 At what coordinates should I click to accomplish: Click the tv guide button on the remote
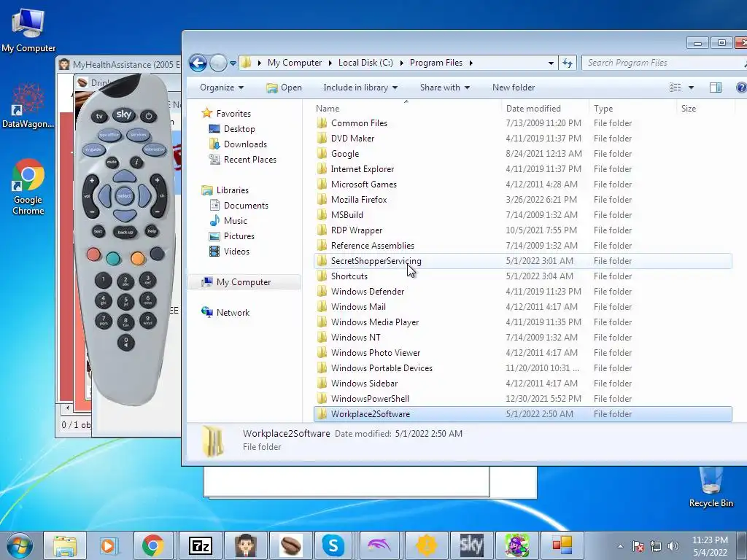tap(94, 149)
